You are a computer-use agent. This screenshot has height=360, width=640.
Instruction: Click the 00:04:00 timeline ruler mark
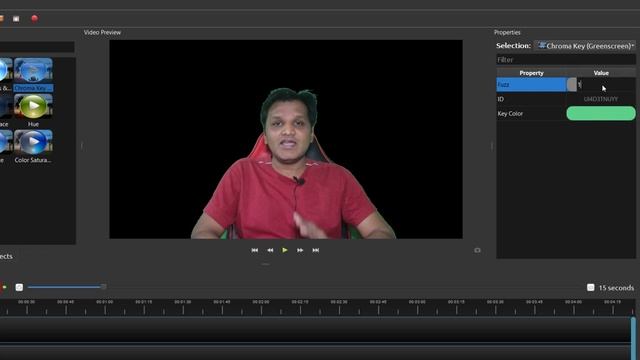point(573,302)
